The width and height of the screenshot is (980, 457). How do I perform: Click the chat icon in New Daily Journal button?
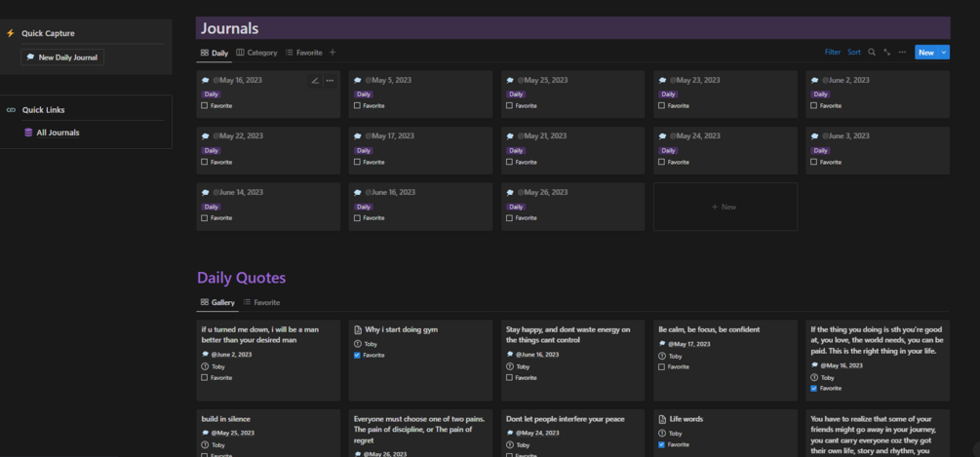click(30, 57)
